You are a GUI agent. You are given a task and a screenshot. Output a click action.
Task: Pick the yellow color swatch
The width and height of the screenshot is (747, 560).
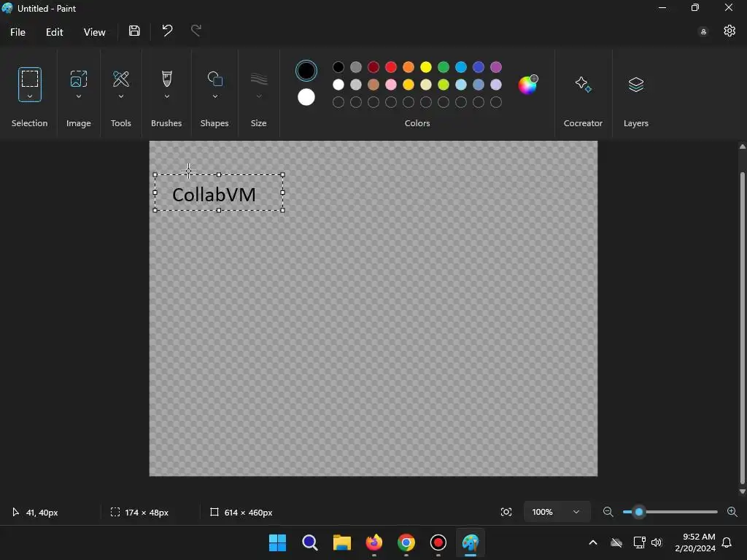[426, 67]
